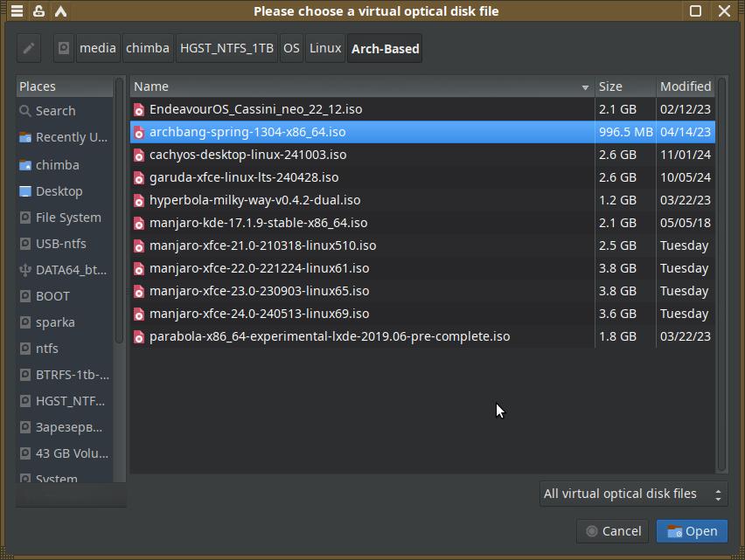This screenshot has width=745, height=560.
Task: Select the DATA64_bt USB device
Action: tap(65, 270)
